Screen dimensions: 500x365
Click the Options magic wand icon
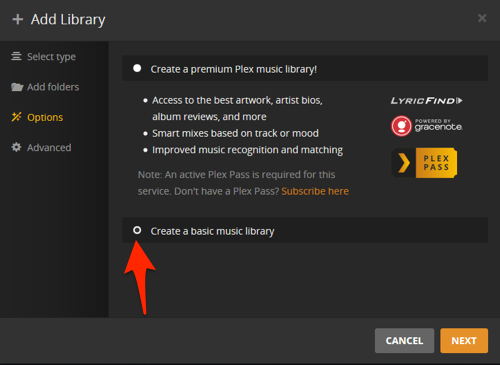[x=17, y=117]
